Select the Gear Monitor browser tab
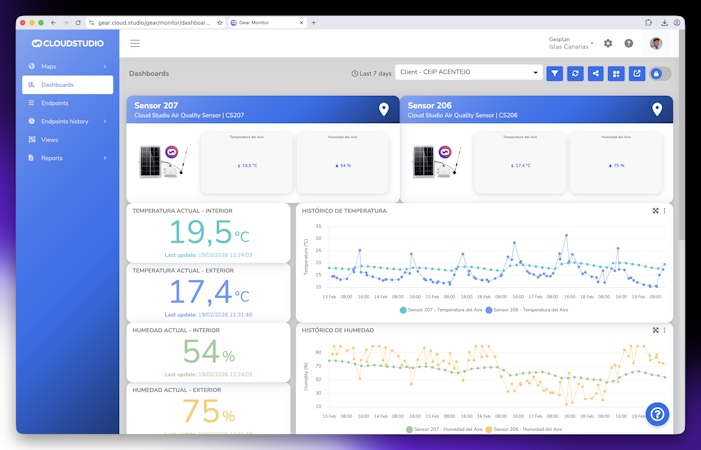Screen dimensions: 701x450 [x=267, y=22]
